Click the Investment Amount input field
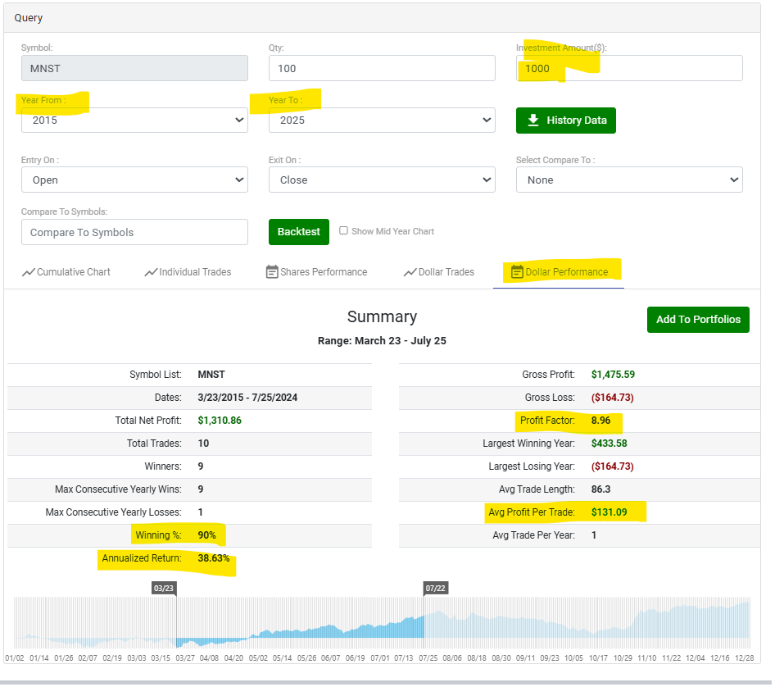 click(x=629, y=68)
